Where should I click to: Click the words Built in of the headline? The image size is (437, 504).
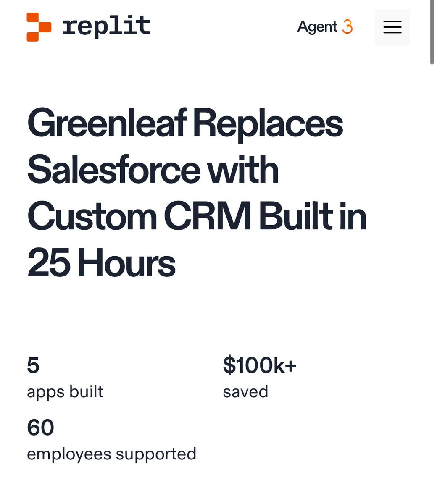pos(312,217)
